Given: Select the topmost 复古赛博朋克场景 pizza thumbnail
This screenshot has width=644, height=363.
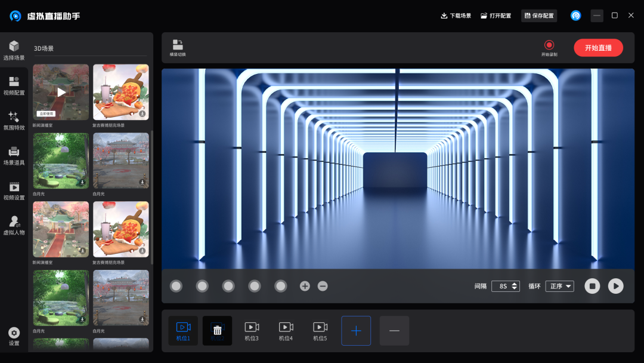Looking at the screenshot, I should pyautogui.click(x=120, y=92).
